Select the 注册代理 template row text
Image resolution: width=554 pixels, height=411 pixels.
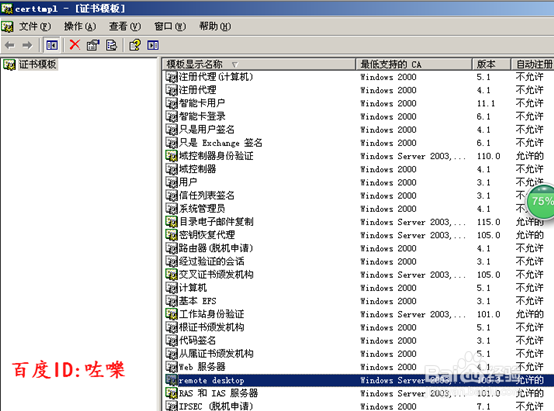click(198, 90)
